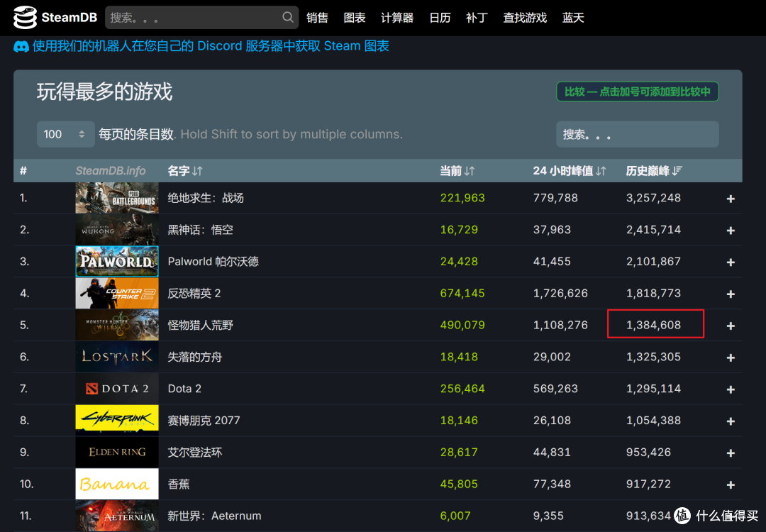This screenshot has height=532, width=766.
Task: Sort by 24 小时峰值 column sort arrows
Action: (x=601, y=171)
